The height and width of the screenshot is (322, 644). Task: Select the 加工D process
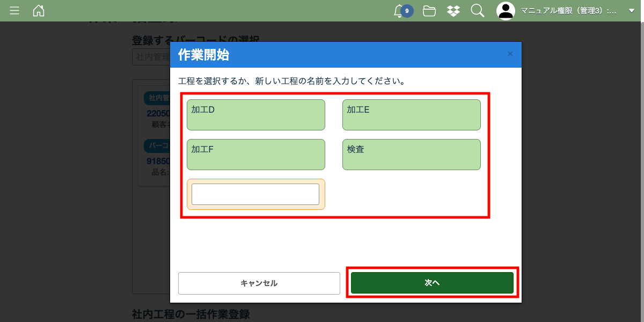click(255, 115)
